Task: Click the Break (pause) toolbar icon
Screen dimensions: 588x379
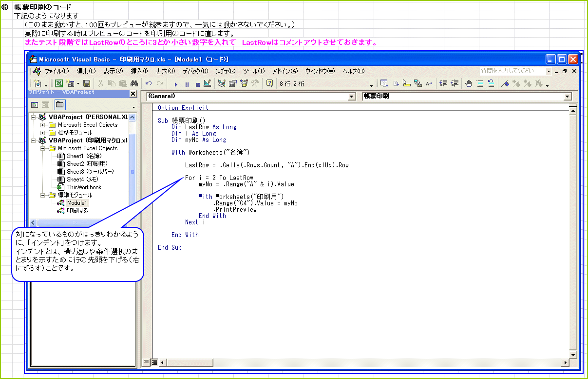Action: [x=187, y=84]
